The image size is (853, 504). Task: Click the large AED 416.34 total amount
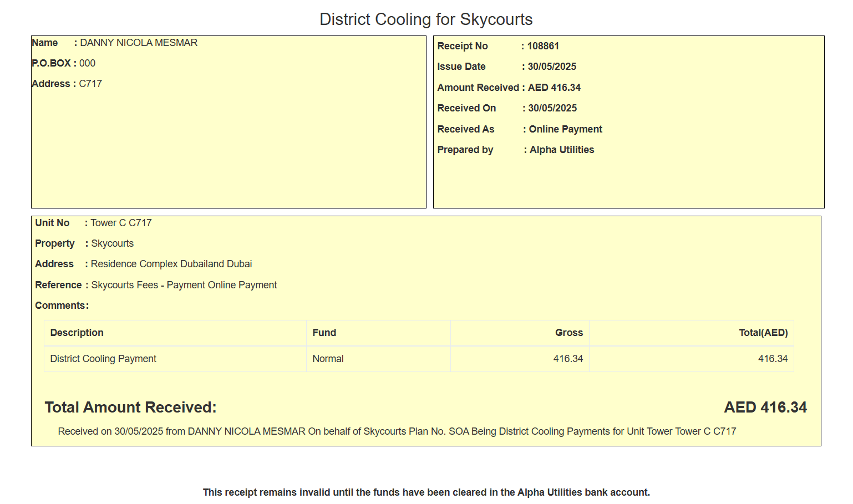coord(765,408)
